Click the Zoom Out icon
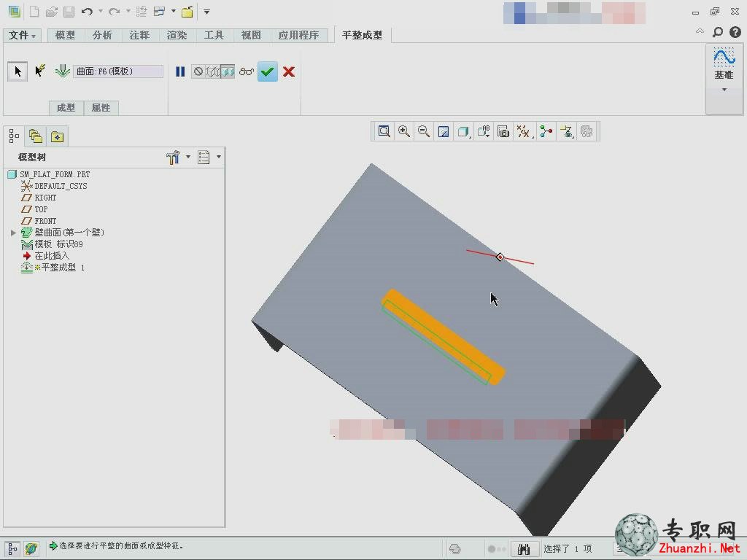 coord(424,131)
